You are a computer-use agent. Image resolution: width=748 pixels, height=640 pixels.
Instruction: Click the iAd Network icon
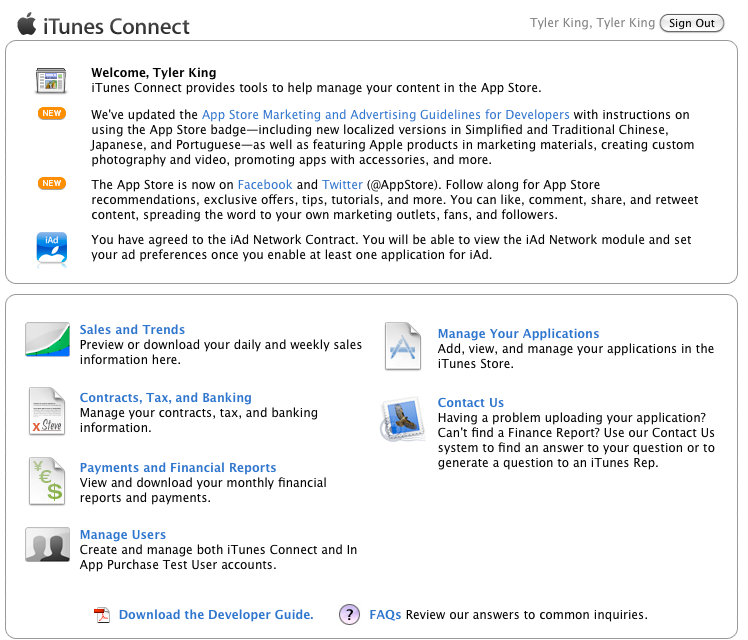pos(52,248)
